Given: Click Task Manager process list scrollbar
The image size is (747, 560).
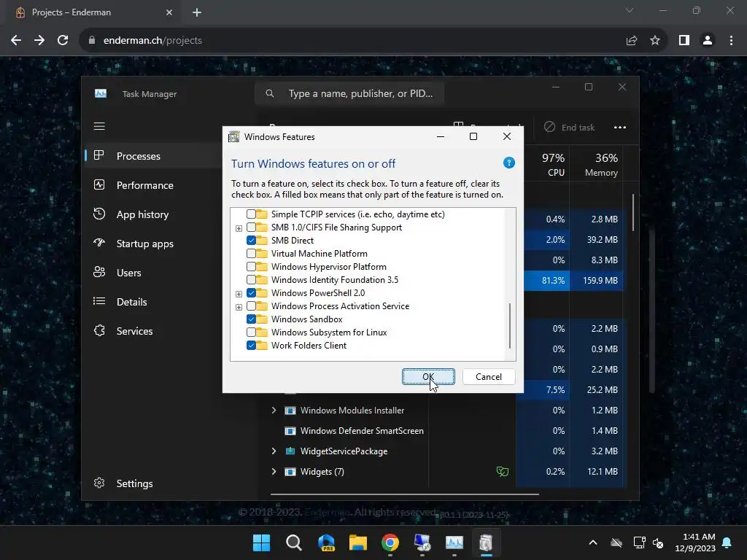Looking at the screenshot, I should click(x=632, y=212).
